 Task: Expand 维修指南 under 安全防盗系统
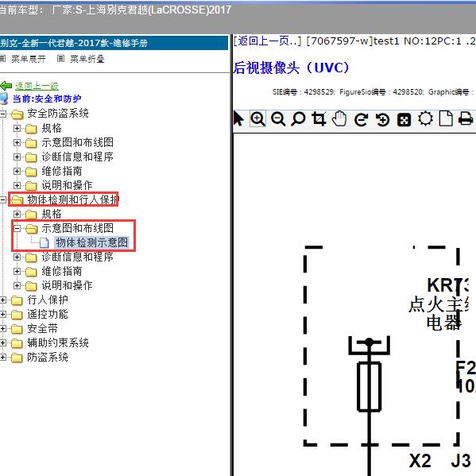[17, 171]
